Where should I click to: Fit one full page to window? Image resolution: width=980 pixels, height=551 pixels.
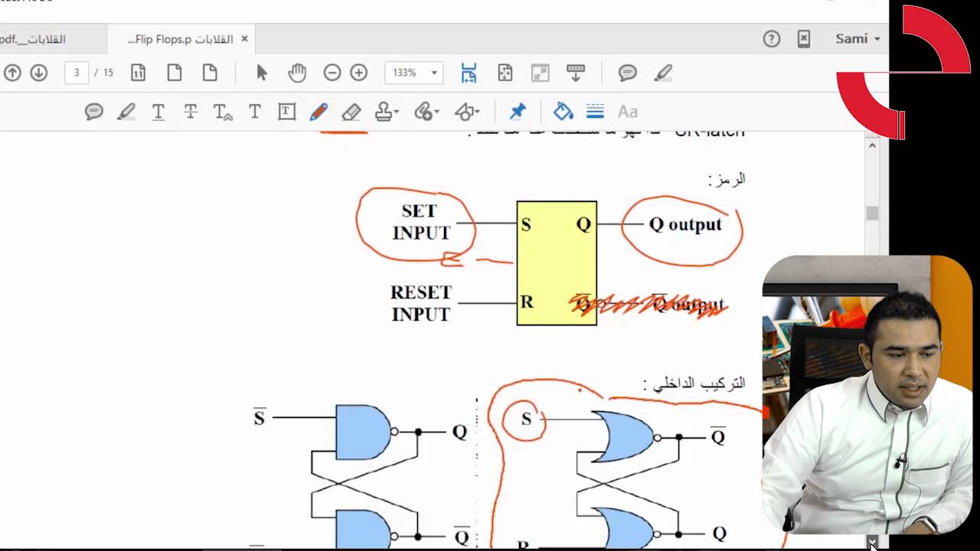[x=505, y=73]
